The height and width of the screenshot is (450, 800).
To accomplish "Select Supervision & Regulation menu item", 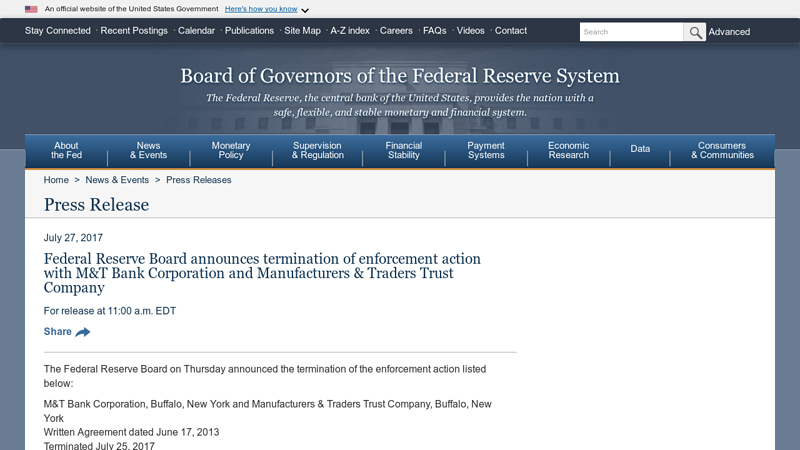I will pos(317,151).
